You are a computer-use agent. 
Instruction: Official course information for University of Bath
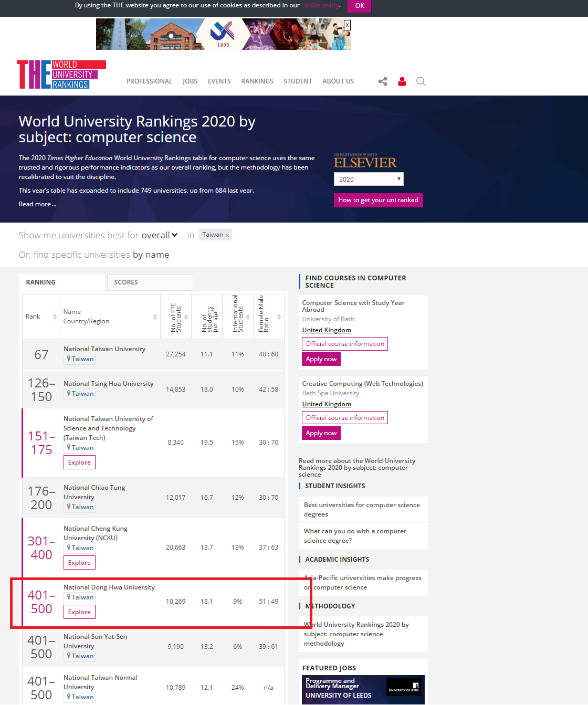[345, 344]
